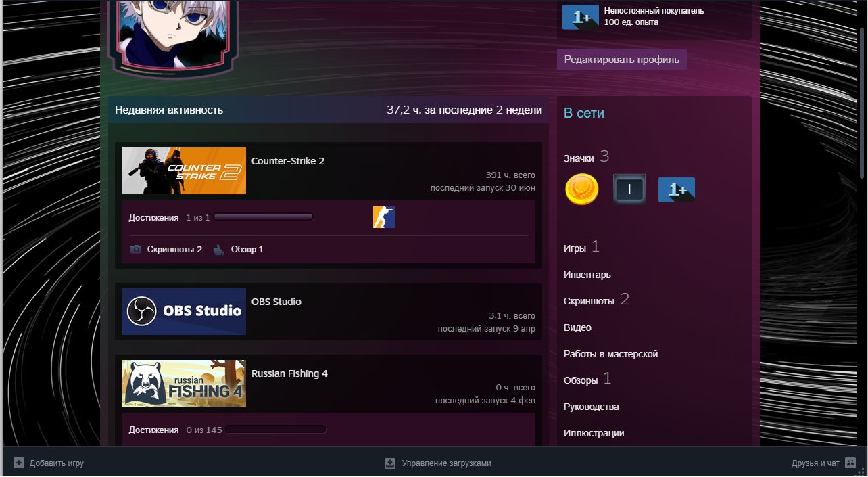Open the OBS Studio title link

276,302
